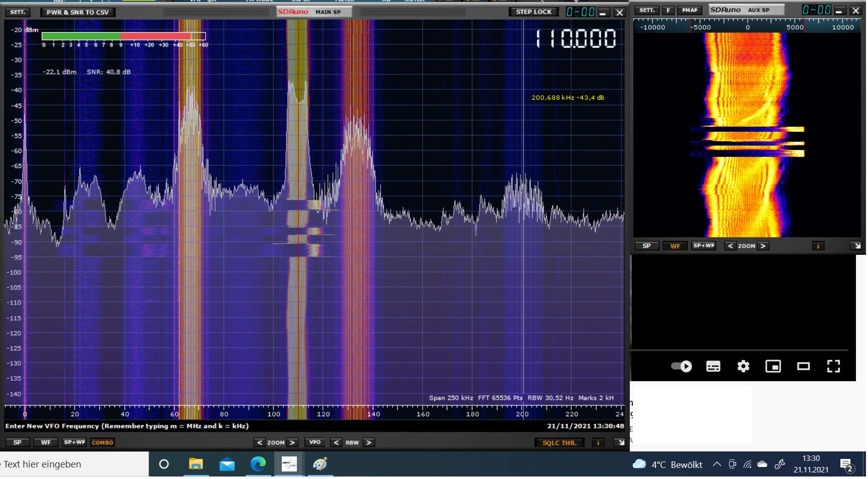Toggle subtitles icon in video player
This screenshot has height=479, width=868.
pyautogui.click(x=713, y=367)
